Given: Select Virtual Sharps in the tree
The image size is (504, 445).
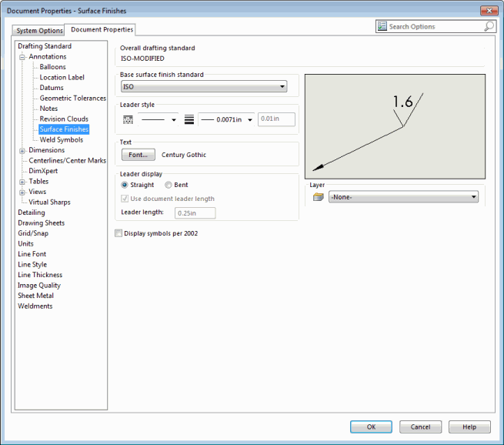Looking at the screenshot, I should coord(49,202).
